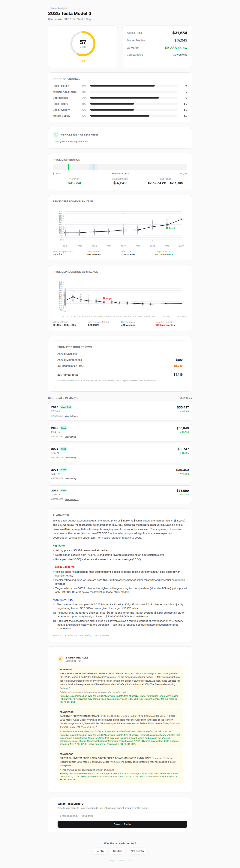Click the 3yr Depreciation value -$1,849
Image resolution: width=240 pixels, height=868 pixels.
(x=178, y=366)
